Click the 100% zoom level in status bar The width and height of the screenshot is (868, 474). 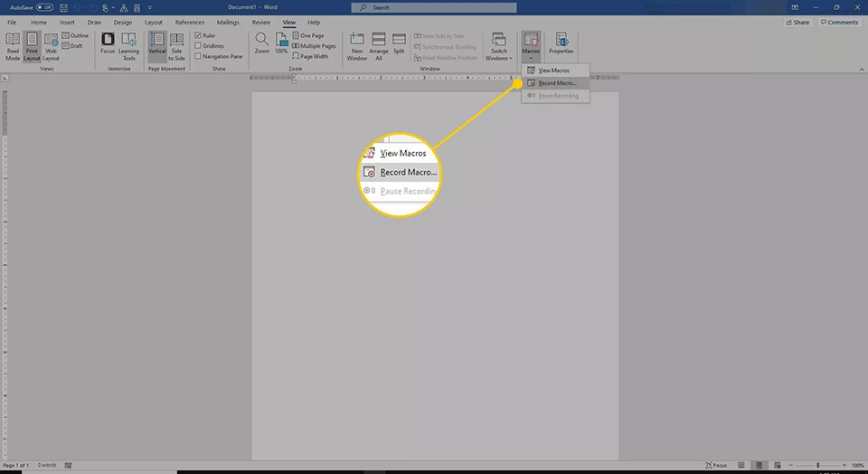click(858, 465)
